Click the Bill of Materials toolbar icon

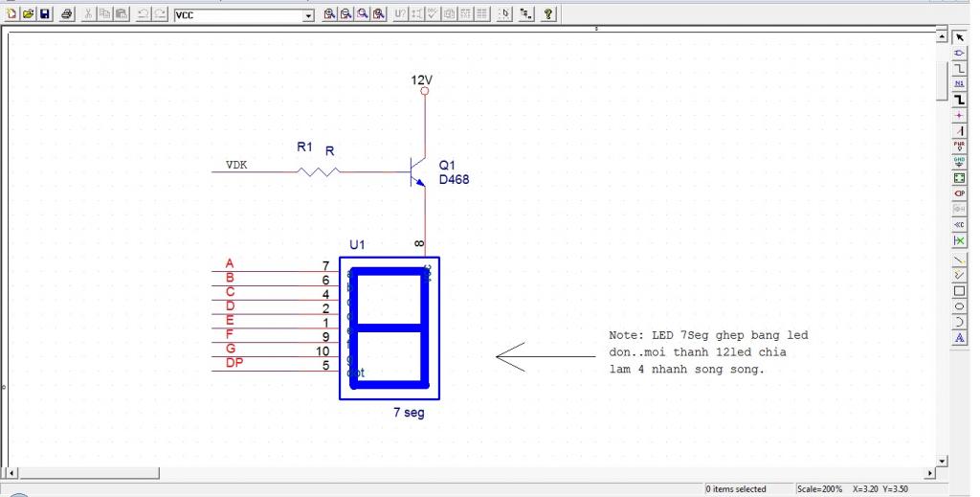[x=482, y=13]
